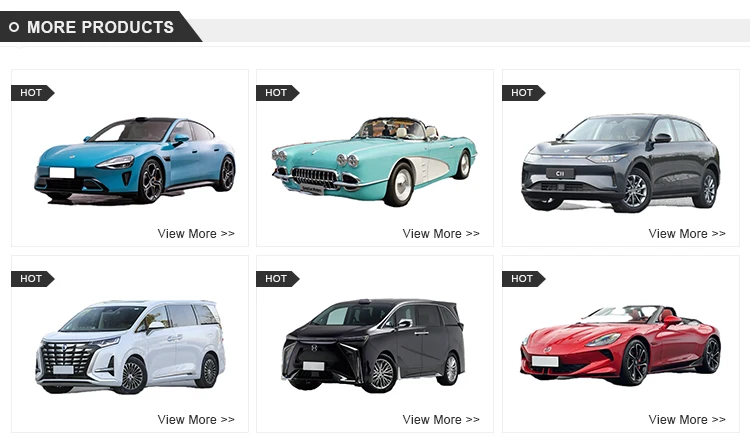The width and height of the screenshot is (750, 444).
Task: Open View More for the white minivan
Action: (196, 420)
